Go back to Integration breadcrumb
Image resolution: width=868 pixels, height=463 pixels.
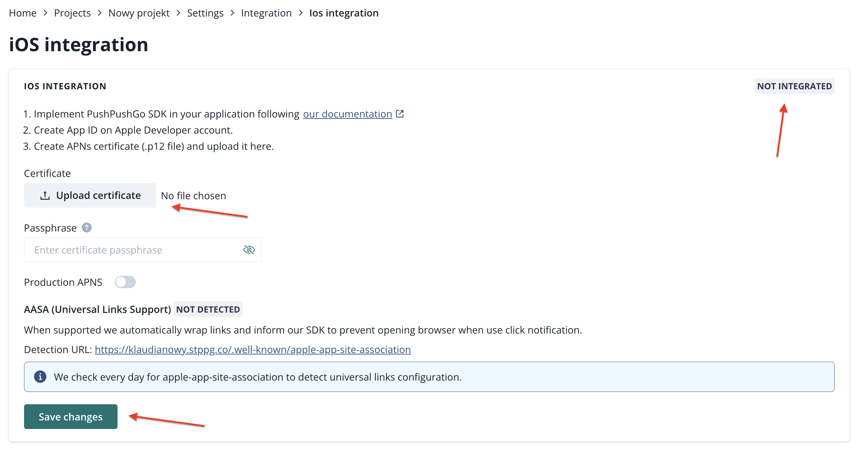click(266, 13)
